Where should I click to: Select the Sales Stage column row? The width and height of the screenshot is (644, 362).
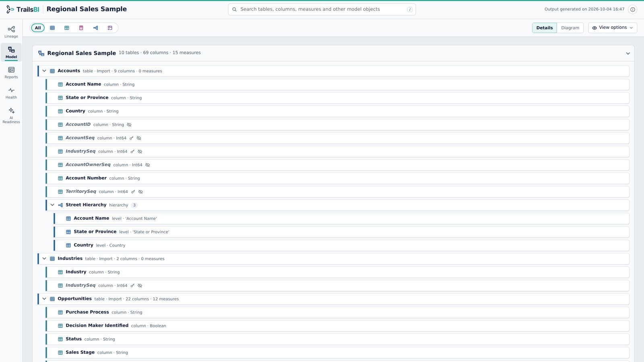point(337,352)
